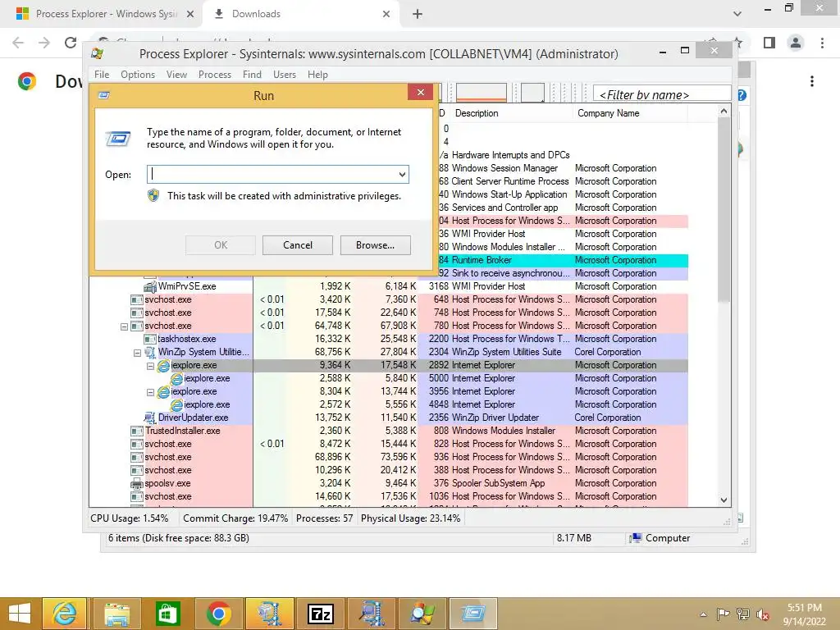Open Downloads page more-actions menu
840x630 pixels.
coord(812,81)
